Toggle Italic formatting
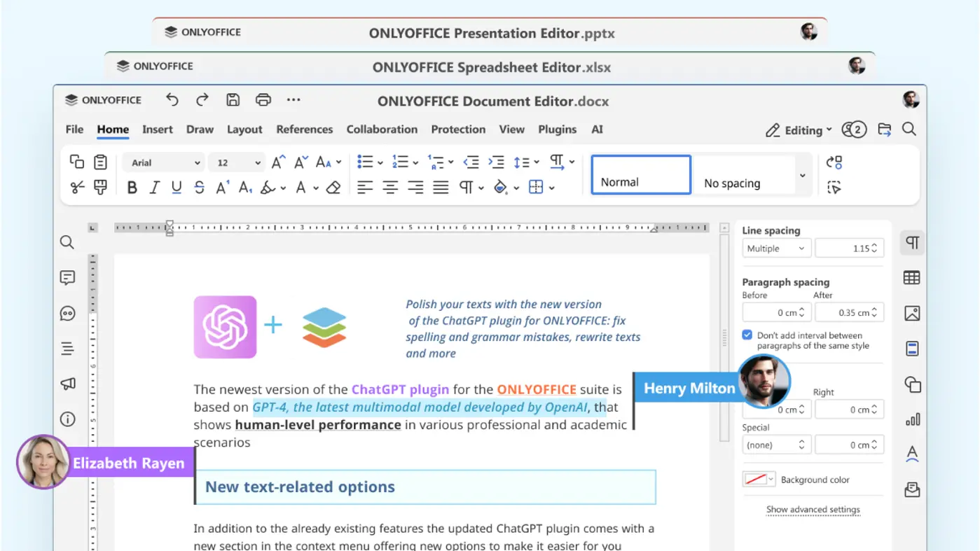Viewport: 980px width, 551px height. pyautogui.click(x=154, y=188)
